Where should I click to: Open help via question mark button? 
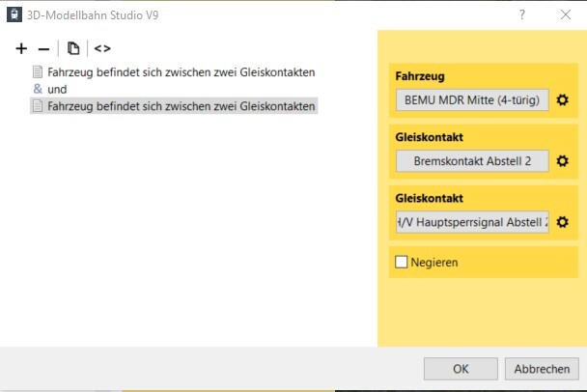pos(522,15)
